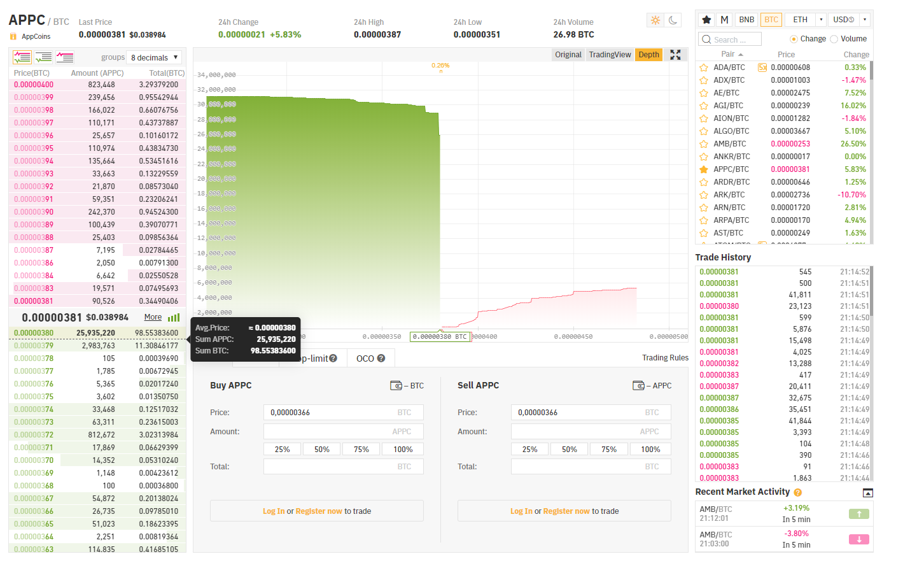Sort market list by Price header

point(786,55)
